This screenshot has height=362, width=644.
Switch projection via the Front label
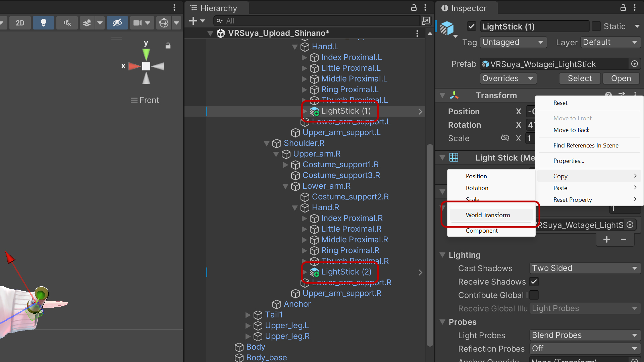(149, 100)
